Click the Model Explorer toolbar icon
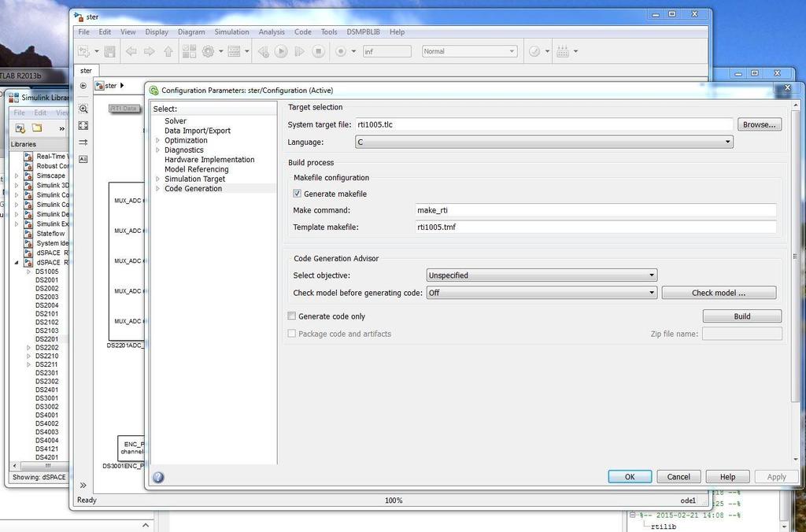Screen dimensions: 806x532 [x=235, y=51]
